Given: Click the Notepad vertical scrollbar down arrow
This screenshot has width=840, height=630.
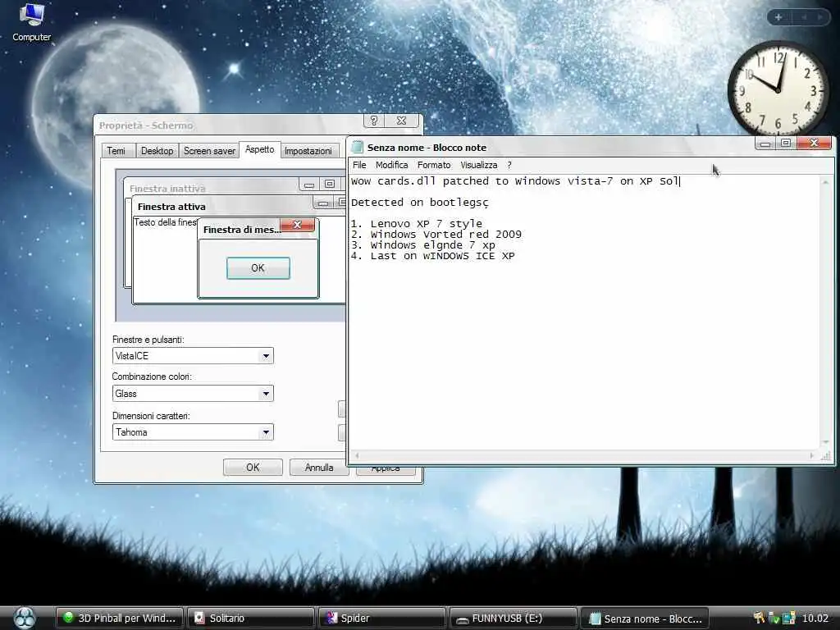Looking at the screenshot, I should [825, 442].
